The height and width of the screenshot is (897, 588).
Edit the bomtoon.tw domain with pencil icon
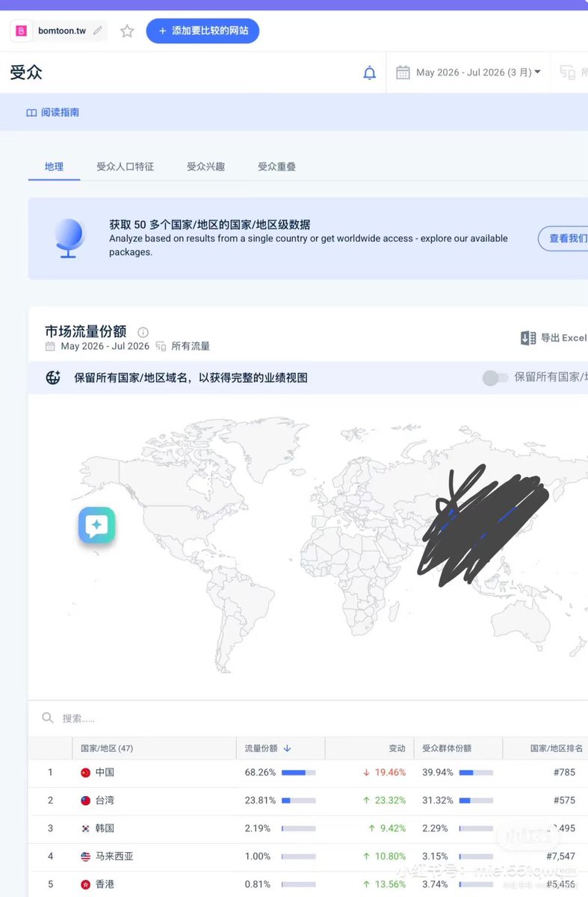tap(98, 31)
